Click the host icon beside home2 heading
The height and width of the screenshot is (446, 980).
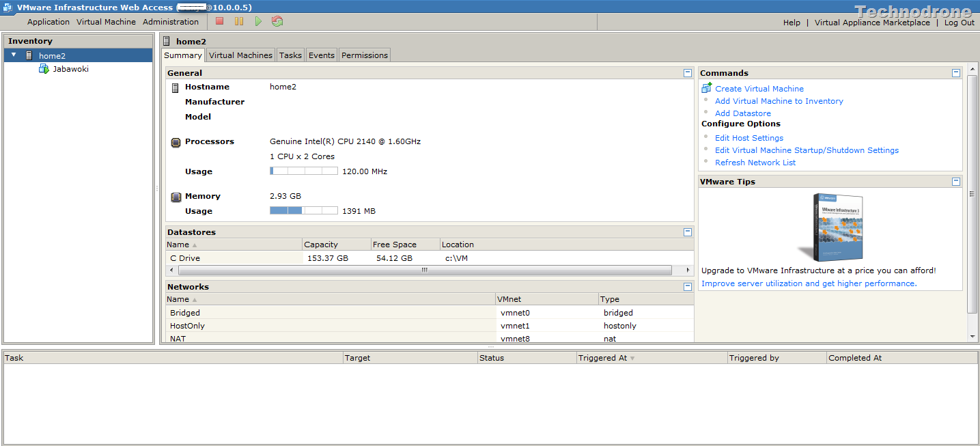tap(167, 41)
